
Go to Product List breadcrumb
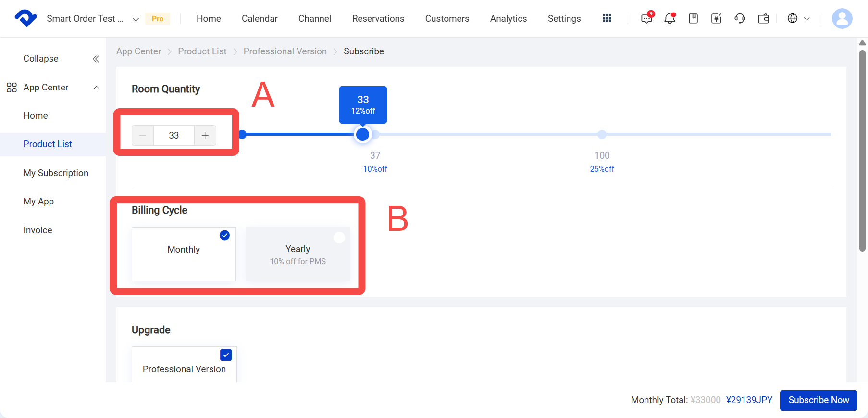coord(202,51)
